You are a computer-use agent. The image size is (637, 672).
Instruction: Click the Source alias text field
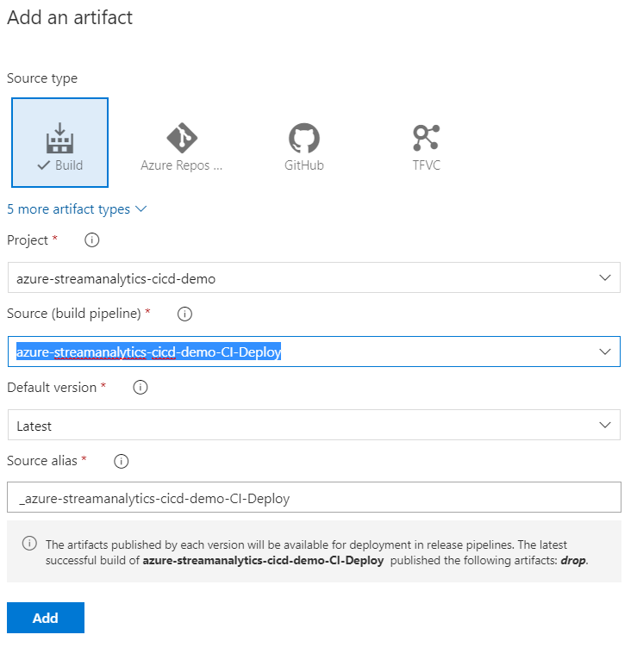[314, 497]
